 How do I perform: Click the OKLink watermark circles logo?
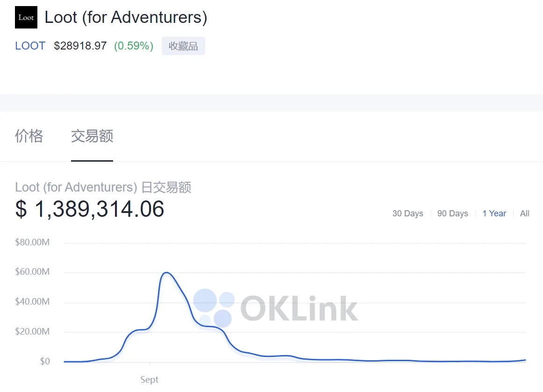[214, 307]
